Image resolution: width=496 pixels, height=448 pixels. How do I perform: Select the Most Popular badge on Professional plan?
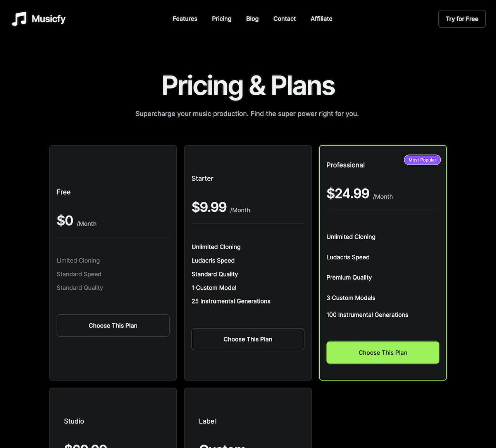(x=422, y=160)
